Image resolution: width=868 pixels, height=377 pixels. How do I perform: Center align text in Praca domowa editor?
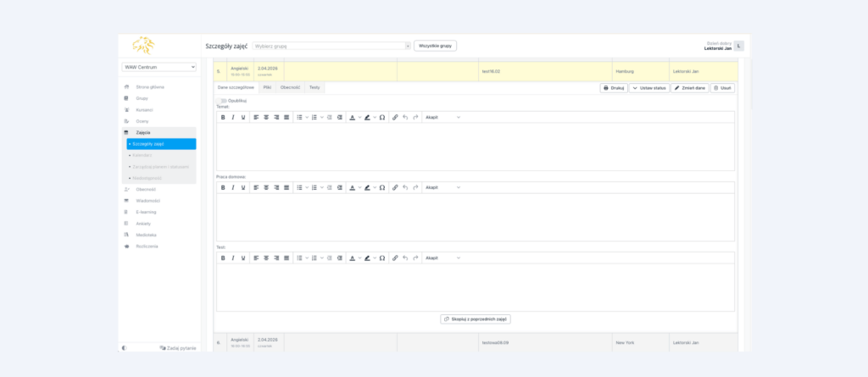(266, 187)
